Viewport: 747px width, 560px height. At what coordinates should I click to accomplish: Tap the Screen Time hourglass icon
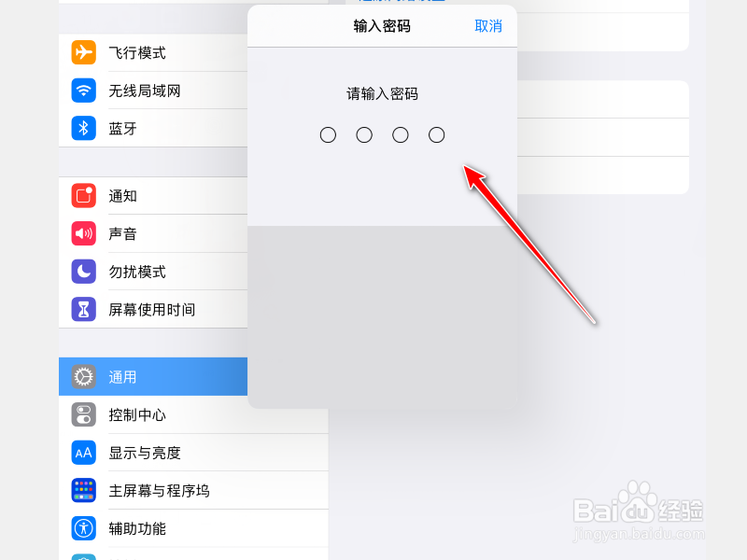[83, 310]
